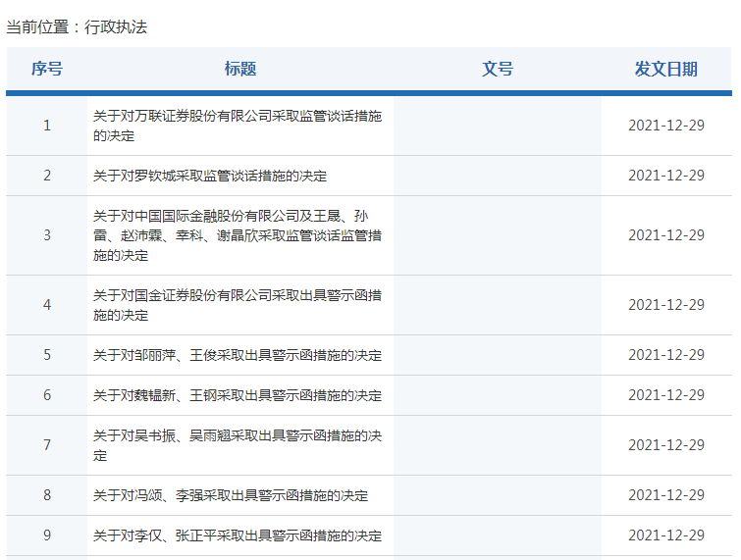Click the 发文日期 column header

pyautogui.click(x=665, y=69)
